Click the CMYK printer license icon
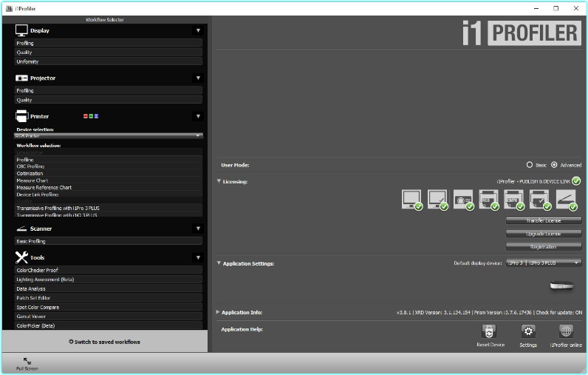 click(x=514, y=200)
